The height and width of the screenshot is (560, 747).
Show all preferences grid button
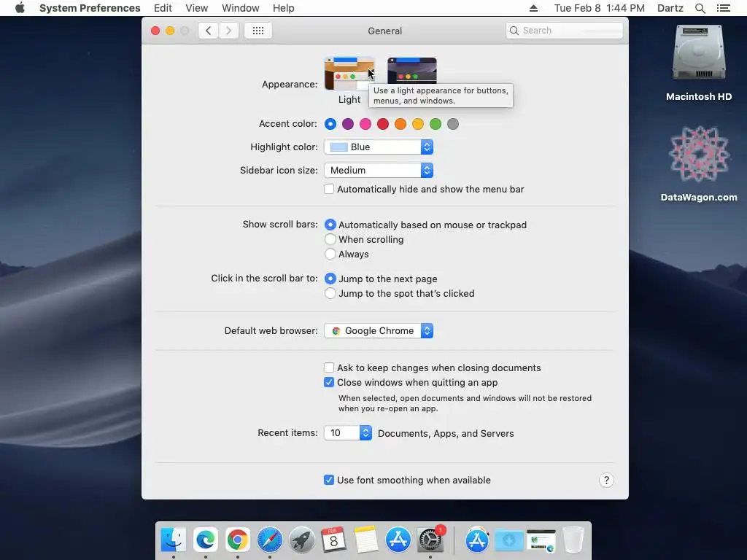(258, 31)
